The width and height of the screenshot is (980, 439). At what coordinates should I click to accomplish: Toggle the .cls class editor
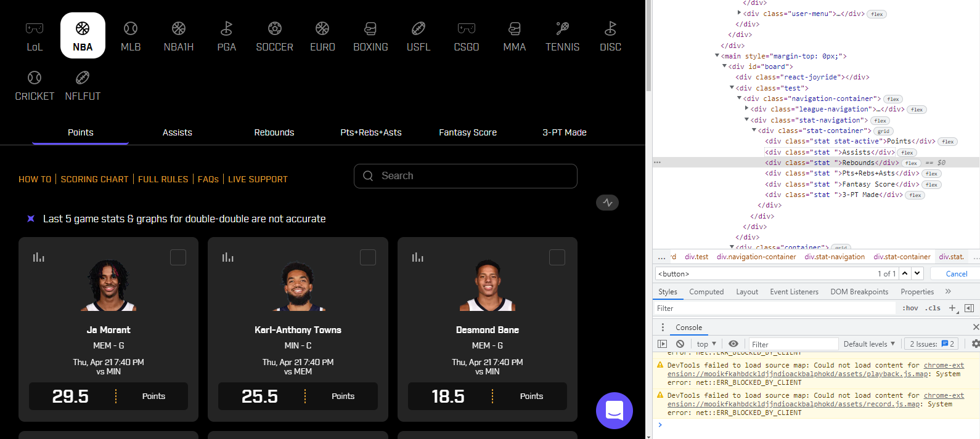pyautogui.click(x=933, y=308)
